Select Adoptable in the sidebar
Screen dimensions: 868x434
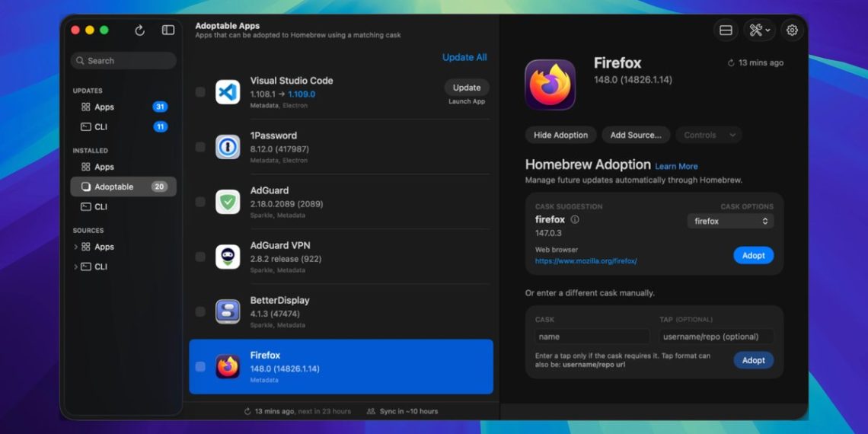pos(114,187)
